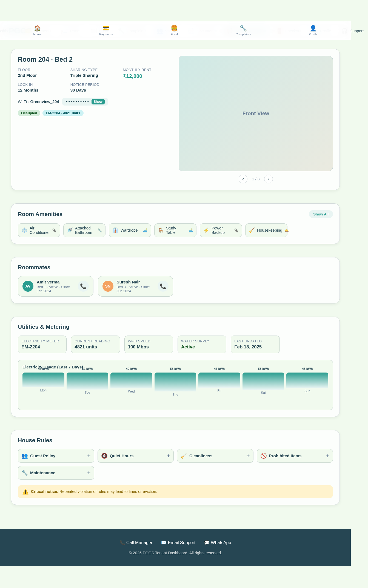The image size is (368, 588).
Task: Select the Wardrobe amenity icon
Action: 115,230
